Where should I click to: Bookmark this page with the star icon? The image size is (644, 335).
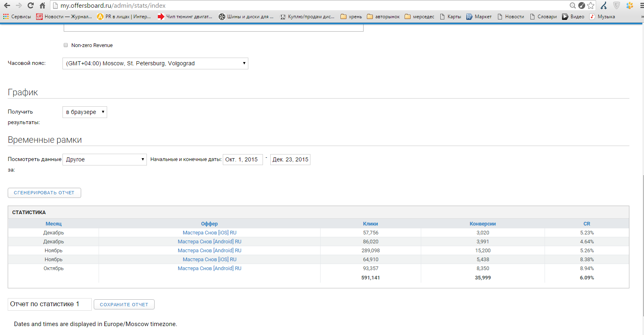[x=591, y=6]
